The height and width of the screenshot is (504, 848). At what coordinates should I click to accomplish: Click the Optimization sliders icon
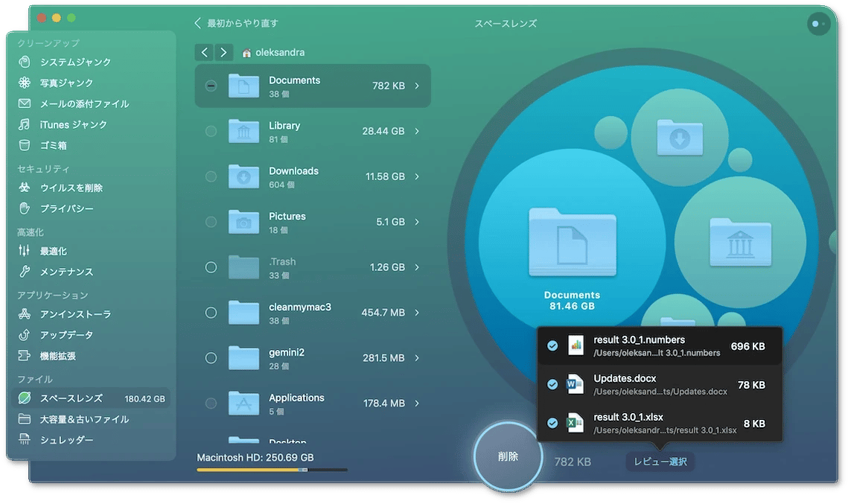tap(25, 250)
